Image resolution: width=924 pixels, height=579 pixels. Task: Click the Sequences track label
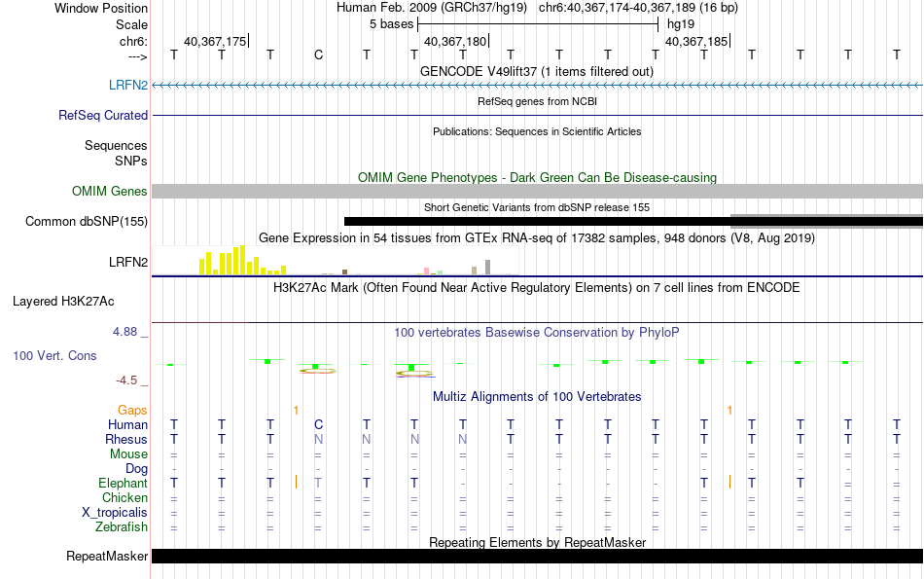click(x=116, y=145)
